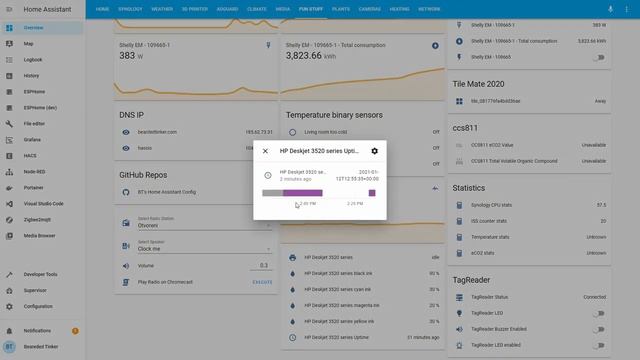Viewport: 640px width, 360px height.
Task: Open Tile Mate 2020 tracker entity
Action: [529, 101]
